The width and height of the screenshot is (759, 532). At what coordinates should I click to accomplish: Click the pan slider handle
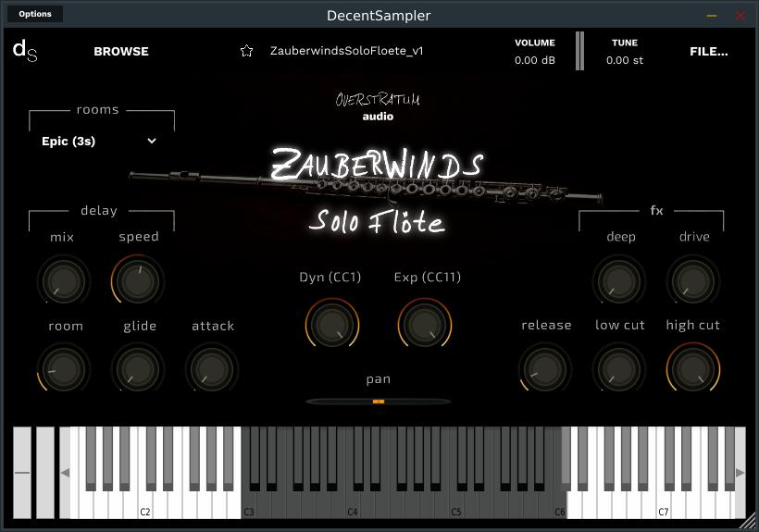pyautogui.click(x=379, y=402)
